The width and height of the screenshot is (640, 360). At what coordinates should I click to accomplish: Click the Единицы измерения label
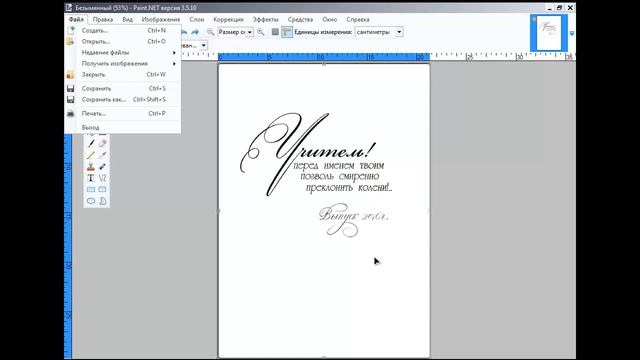(x=323, y=32)
